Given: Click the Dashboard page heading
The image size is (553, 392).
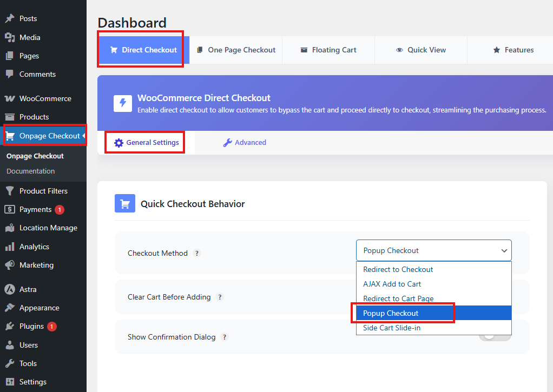Looking at the screenshot, I should pos(132,23).
